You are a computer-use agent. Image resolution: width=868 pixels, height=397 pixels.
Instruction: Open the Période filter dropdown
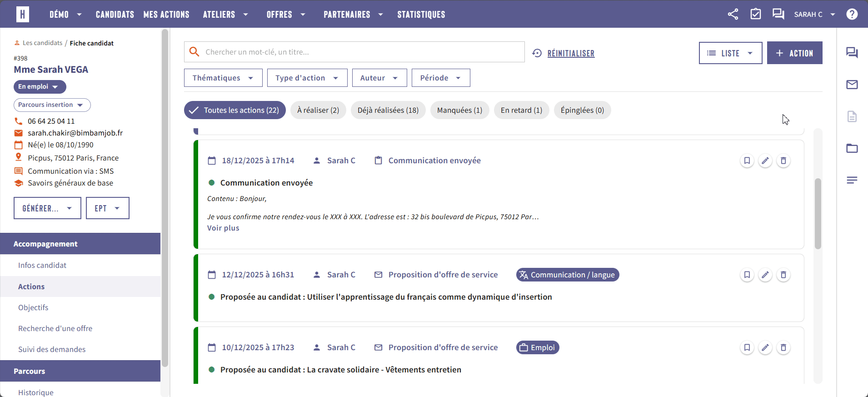[441, 78]
